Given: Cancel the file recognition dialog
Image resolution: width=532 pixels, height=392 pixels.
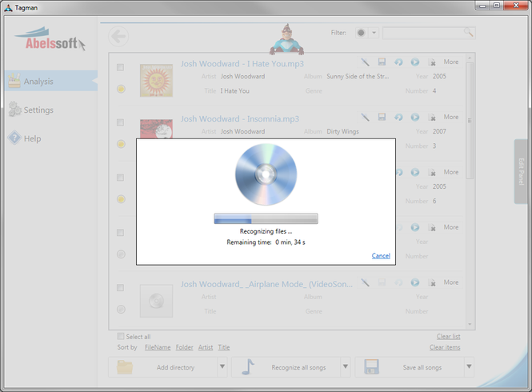Looking at the screenshot, I should (381, 255).
